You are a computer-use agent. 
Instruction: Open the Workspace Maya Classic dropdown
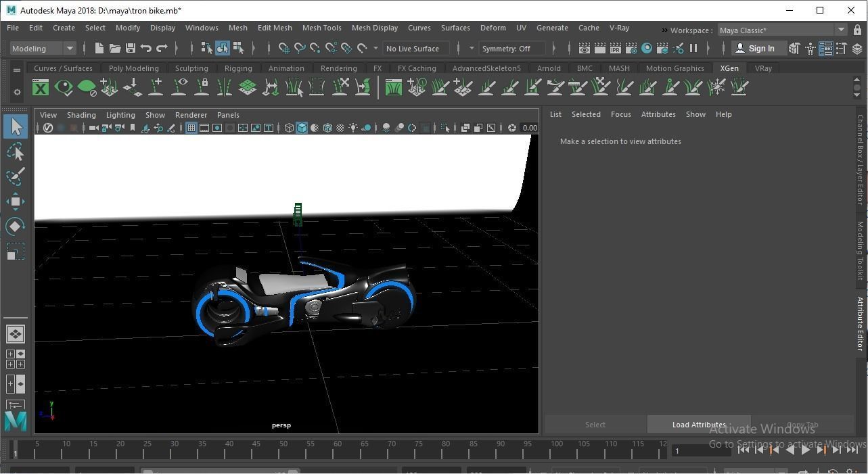[x=782, y=30]
